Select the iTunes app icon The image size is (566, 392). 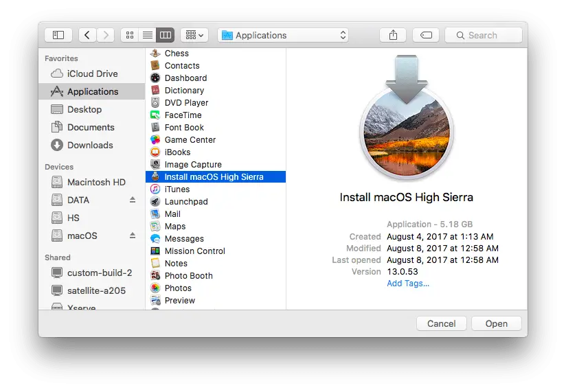coord(155,189)
